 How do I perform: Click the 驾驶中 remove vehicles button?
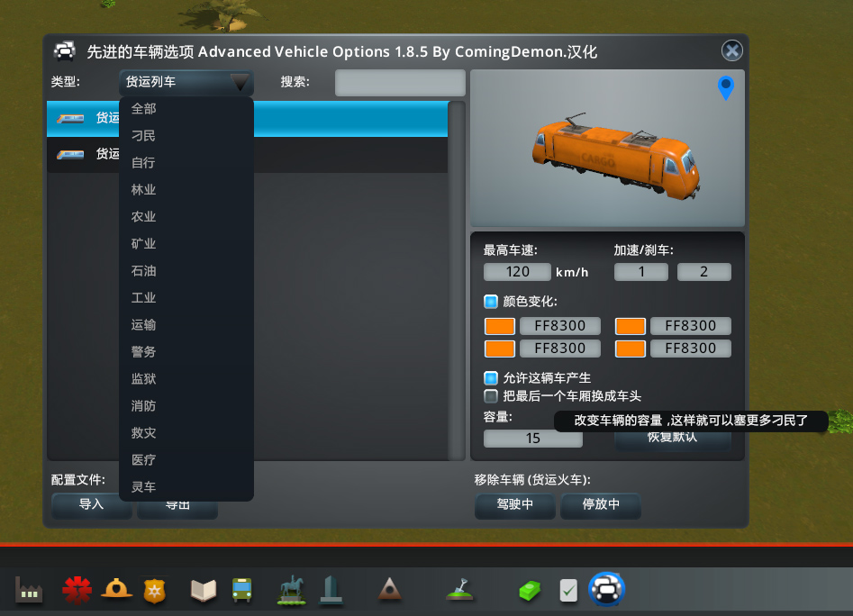click(514, 505)
